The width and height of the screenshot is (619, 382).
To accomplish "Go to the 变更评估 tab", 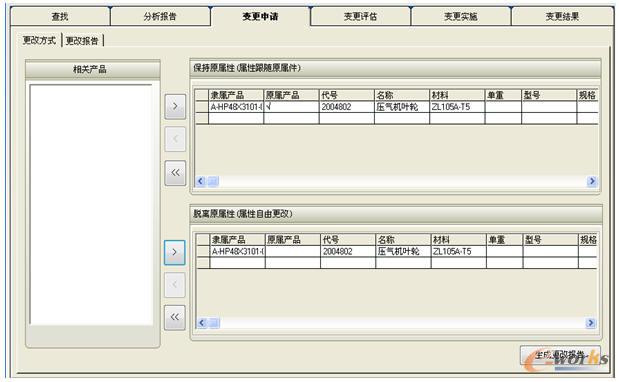I will 360,17.
